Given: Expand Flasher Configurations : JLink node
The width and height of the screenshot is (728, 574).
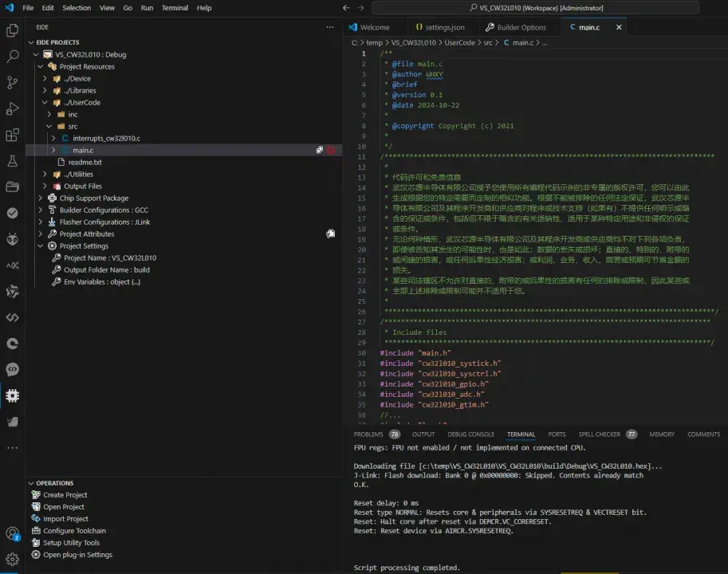Looking at the screenshot, I should (x=41, y=222).
